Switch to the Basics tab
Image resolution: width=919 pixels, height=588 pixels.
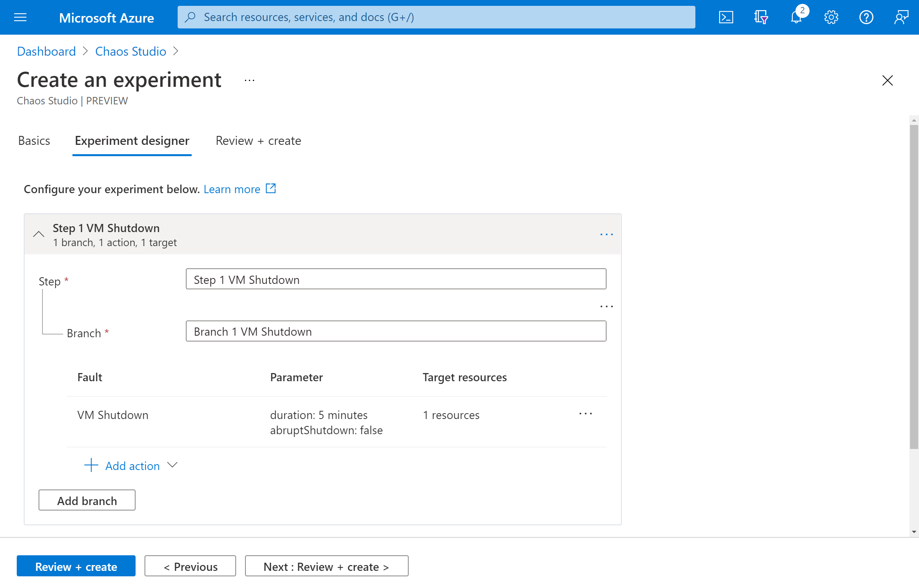(34, 141)
